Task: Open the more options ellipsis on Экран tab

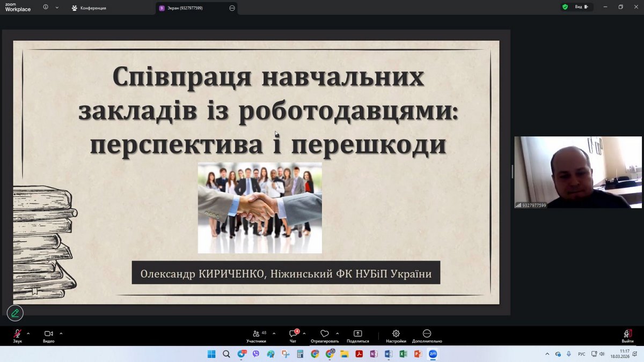Action: [x=232, y=8]
